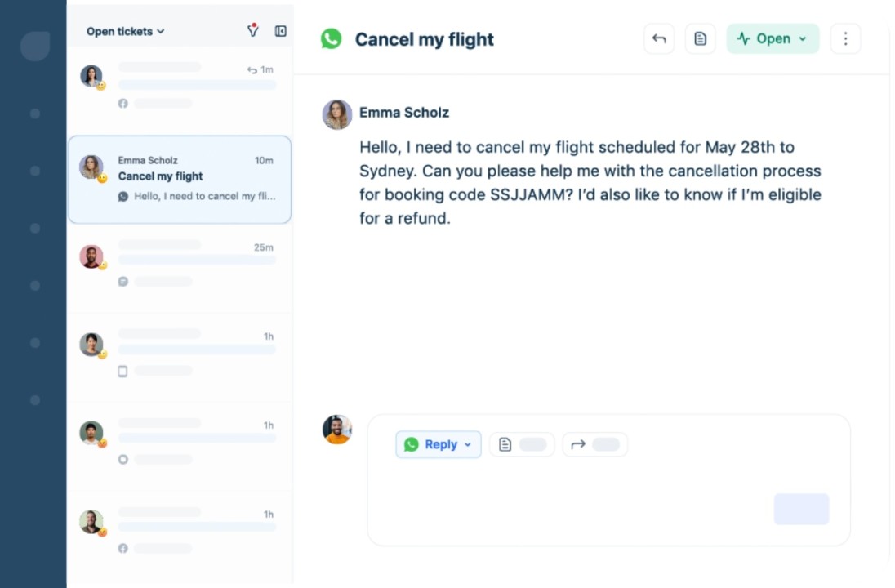Open the ticket status Open dropdown
The width and height of the screenshot is (895, 588).
click(773, 39)
